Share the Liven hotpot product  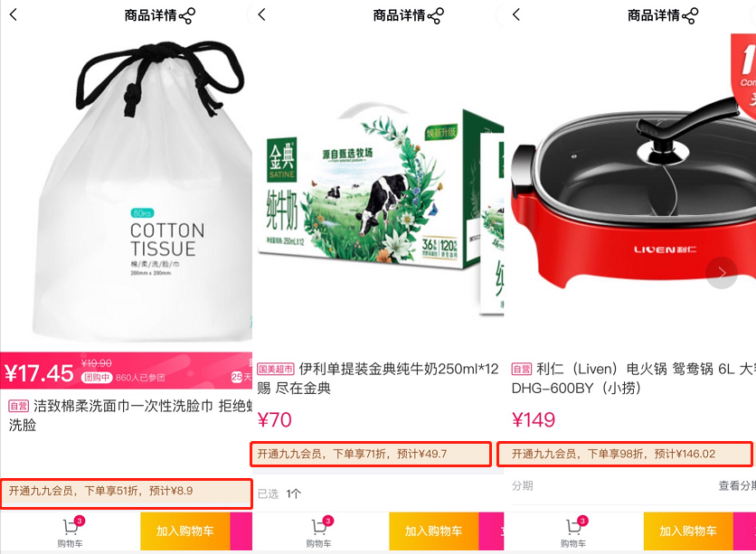point(690,16)
